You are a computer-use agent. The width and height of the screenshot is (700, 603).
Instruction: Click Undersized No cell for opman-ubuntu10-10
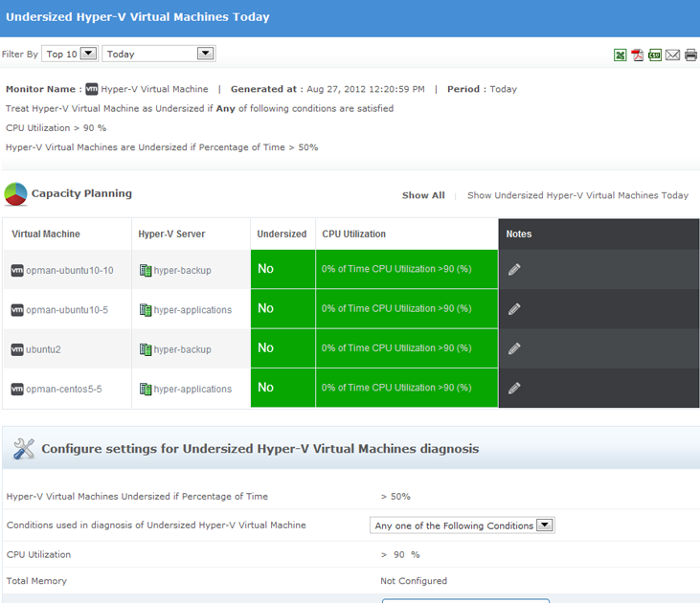(283, 269)
